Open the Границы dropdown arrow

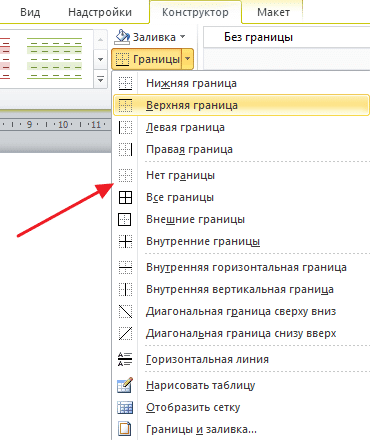click(x=188, y=59)
